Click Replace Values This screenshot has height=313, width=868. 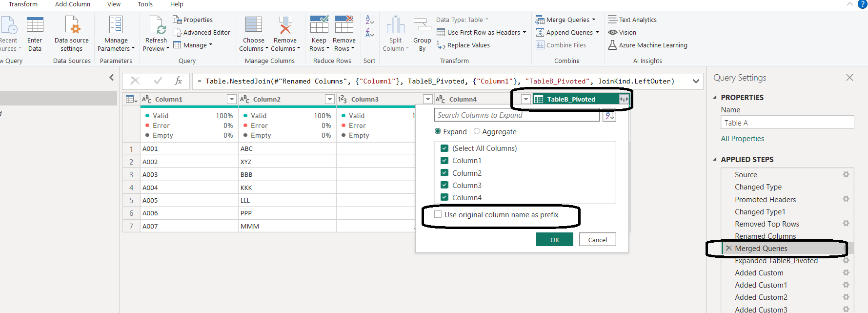coord(463,45)
